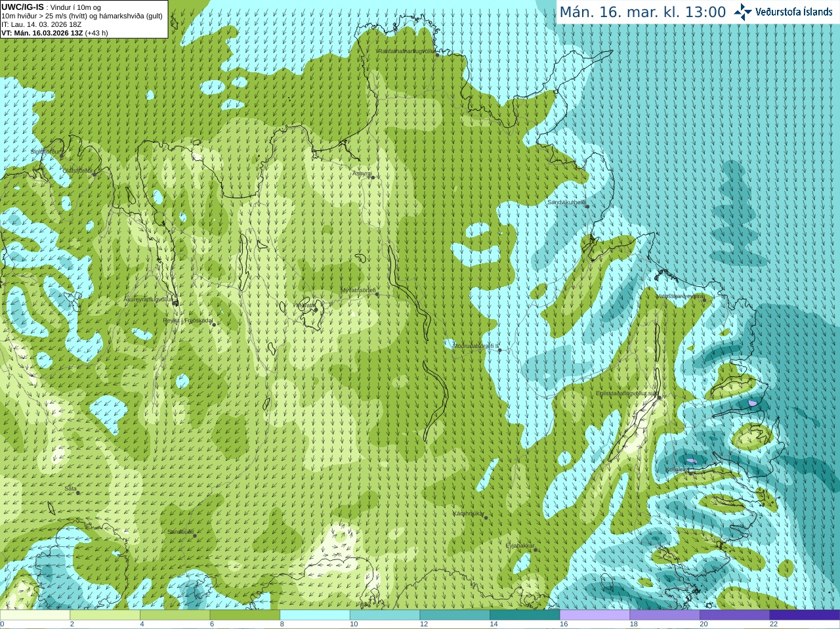The width and height of the screenshot is (840, 629).
Task: Click the 0–2 m/s palest legend swatch
Action: (35, 615)
